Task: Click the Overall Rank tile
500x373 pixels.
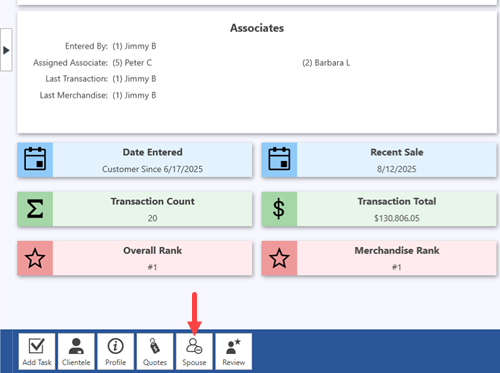Action: (x=135, y=258)
